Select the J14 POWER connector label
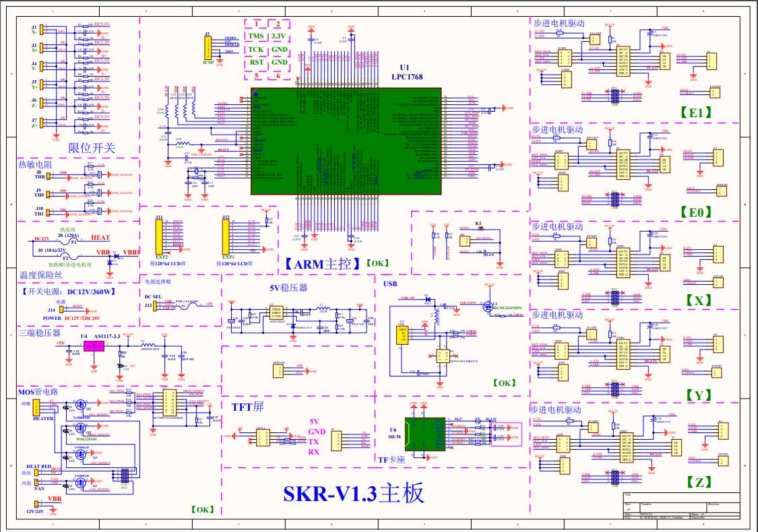The height and width of the screenshot is (532, 758). [51, 314]
